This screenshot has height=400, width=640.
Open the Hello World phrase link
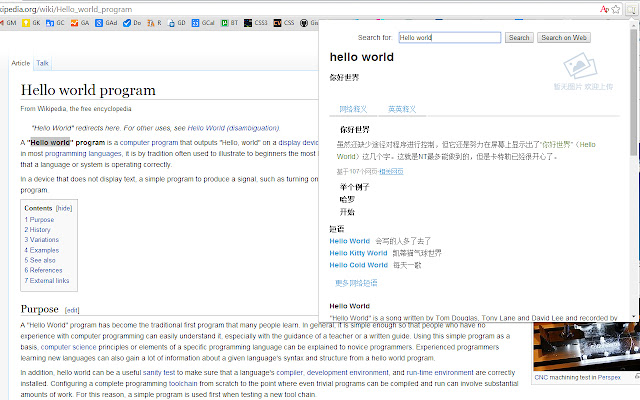pyautogui.click(x=349, y=241)
